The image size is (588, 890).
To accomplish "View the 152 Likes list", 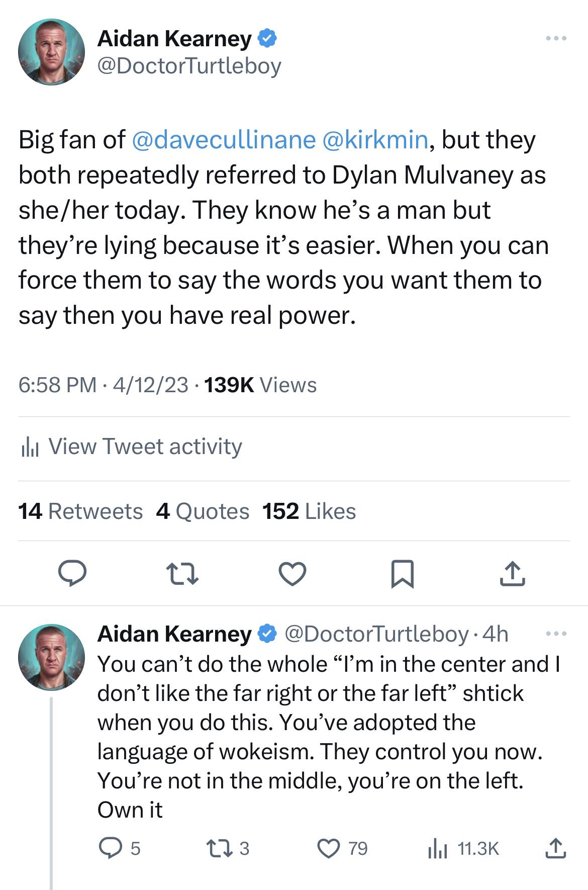I will click(x=309, y=511).
